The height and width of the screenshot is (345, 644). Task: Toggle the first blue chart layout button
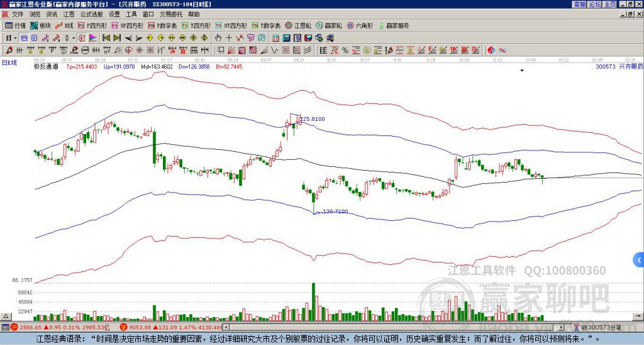pos(24,38)
